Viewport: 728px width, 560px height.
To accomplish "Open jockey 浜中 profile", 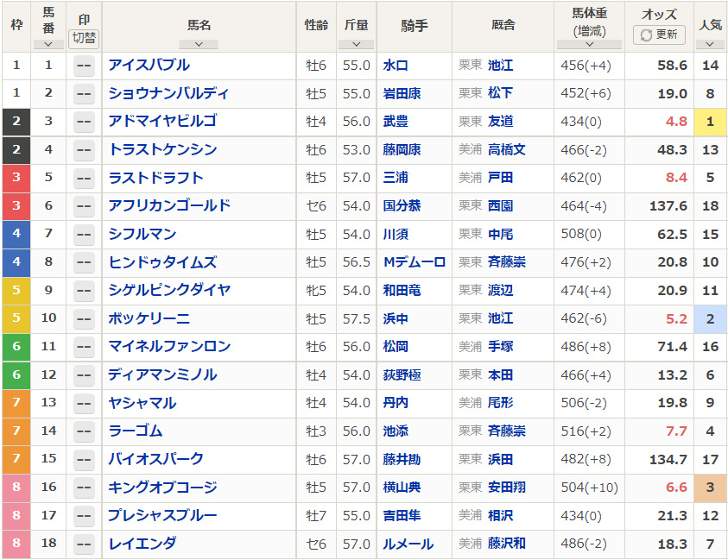I will click(396, 318).
